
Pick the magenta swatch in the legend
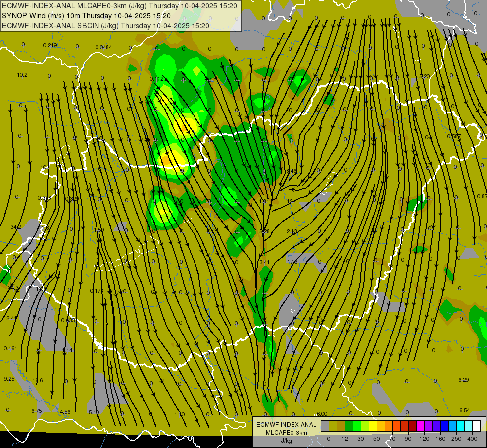420,426
